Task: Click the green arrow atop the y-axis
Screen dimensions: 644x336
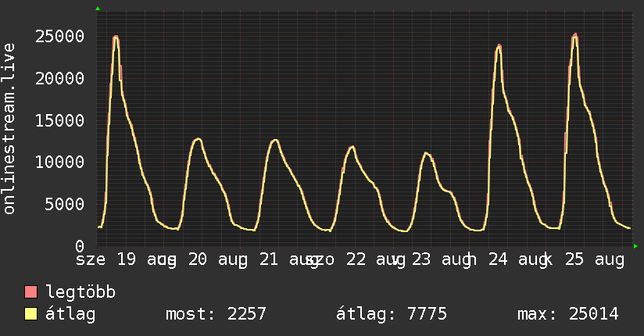Action: pos(98,9)
